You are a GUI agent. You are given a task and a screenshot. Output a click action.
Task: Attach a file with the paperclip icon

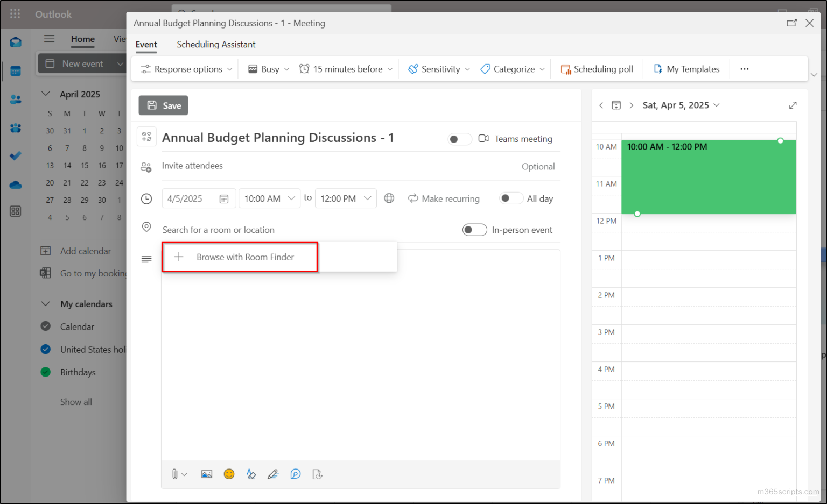(x=176, y=474)
